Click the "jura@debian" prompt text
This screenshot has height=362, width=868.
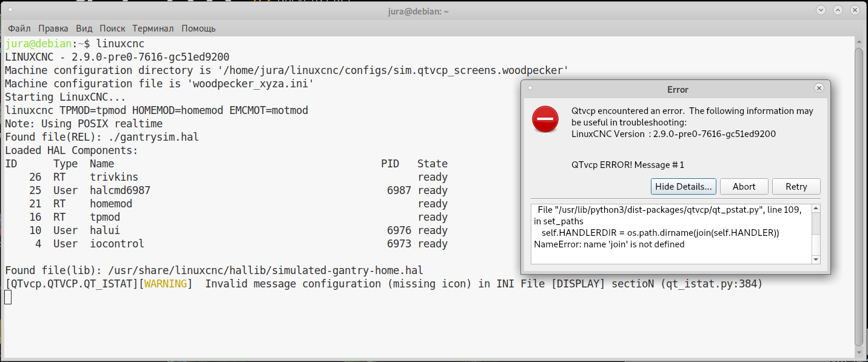point(38,44)
